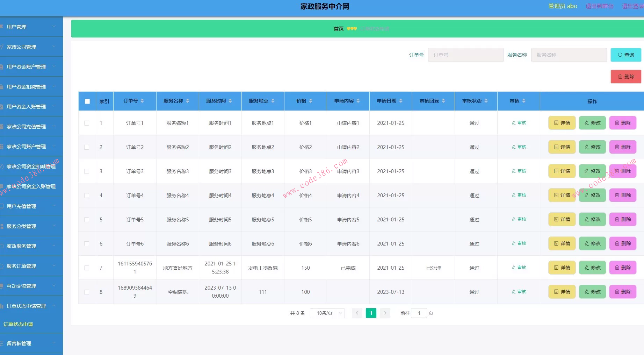Go to the next page arrow
644x355 pixels.
click(385, 313)
